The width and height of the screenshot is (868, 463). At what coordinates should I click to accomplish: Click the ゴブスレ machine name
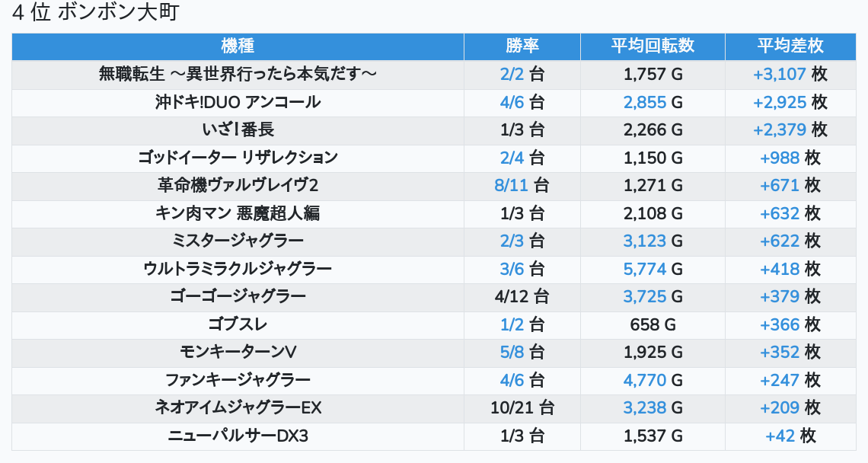click(x=238, y=324)
